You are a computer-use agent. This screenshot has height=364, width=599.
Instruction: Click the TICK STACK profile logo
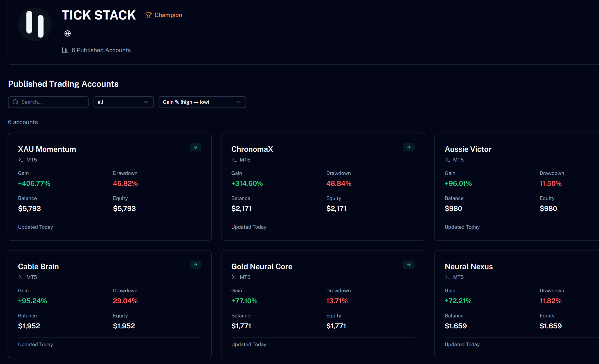coord(35,24)
